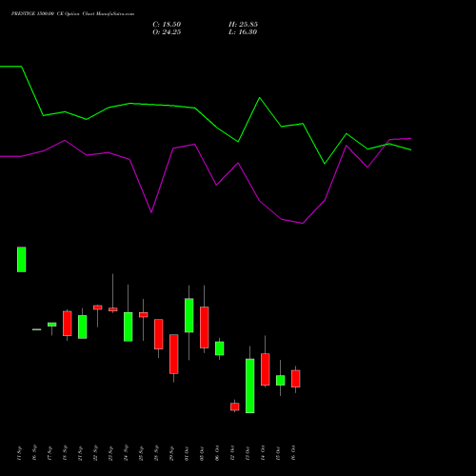This screenshot has height=476, width=476.
Task: Click the open price value O: 24.25
Action: pos(167,32)
